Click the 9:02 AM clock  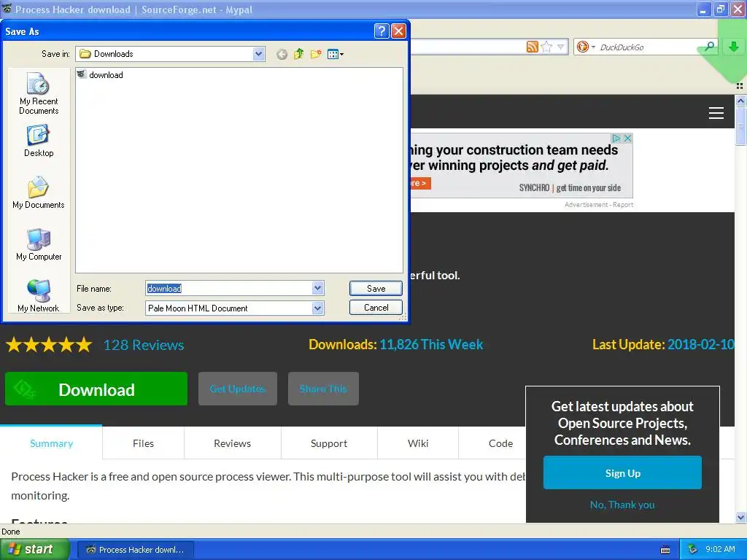tap(720, 550)
